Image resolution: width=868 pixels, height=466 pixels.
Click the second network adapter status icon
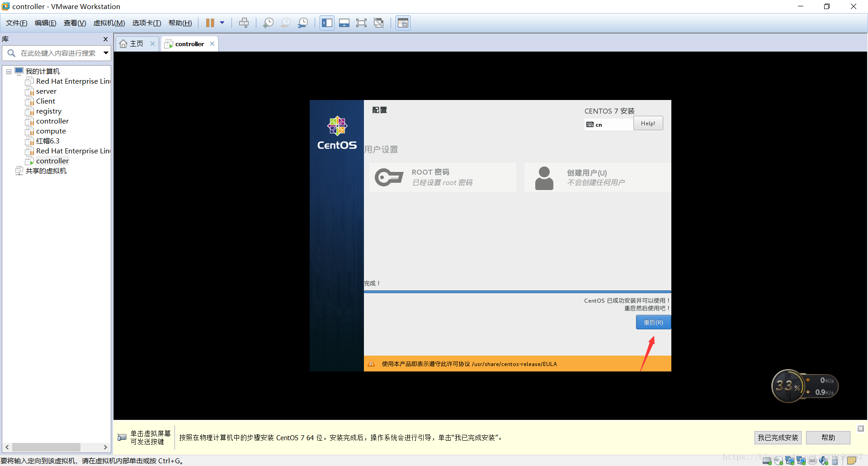801,461
